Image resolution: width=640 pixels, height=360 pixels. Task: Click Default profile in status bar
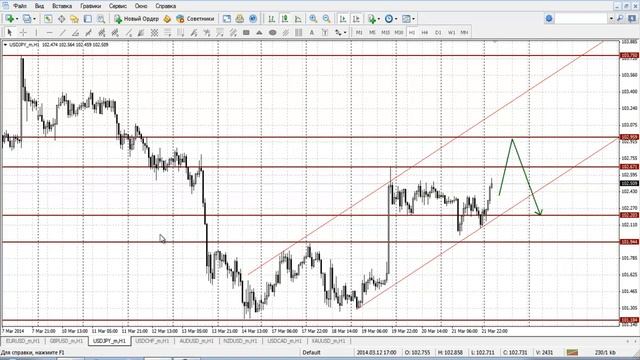coord(311,352)
